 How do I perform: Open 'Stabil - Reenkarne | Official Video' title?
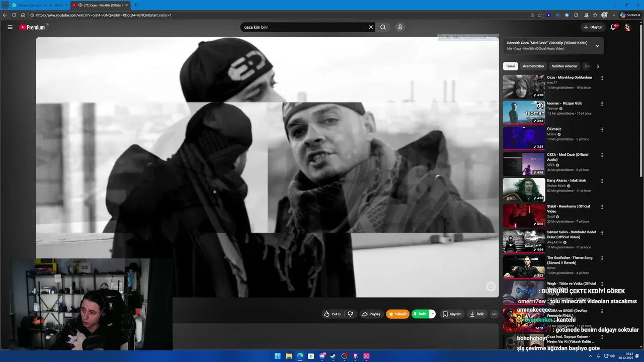(569, 209)
